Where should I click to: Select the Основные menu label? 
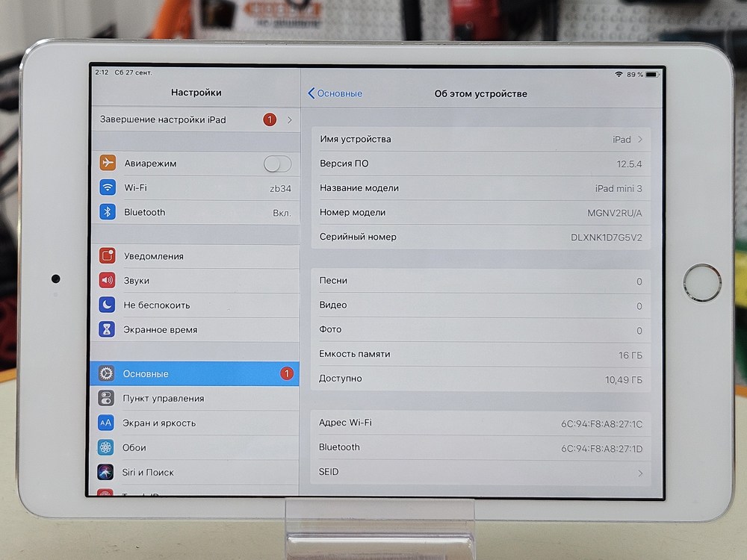[x=146, y=374]
